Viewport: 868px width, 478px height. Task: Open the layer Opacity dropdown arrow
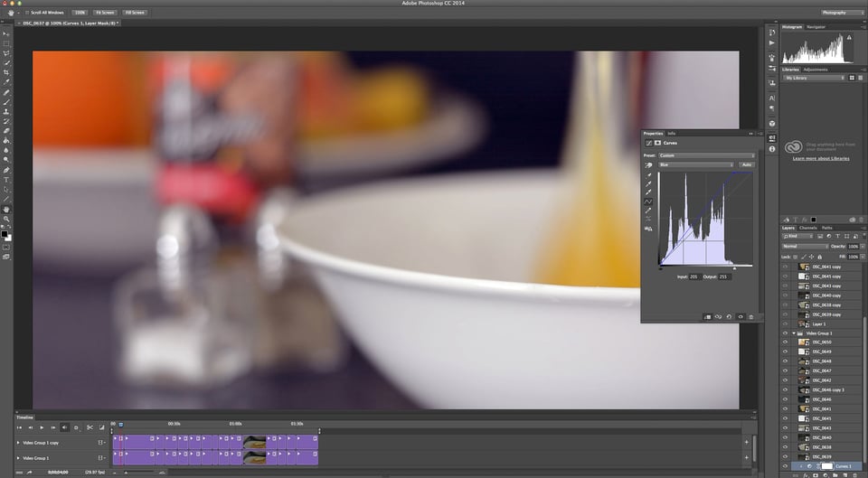pyautogui.click(x=863, y=246)
